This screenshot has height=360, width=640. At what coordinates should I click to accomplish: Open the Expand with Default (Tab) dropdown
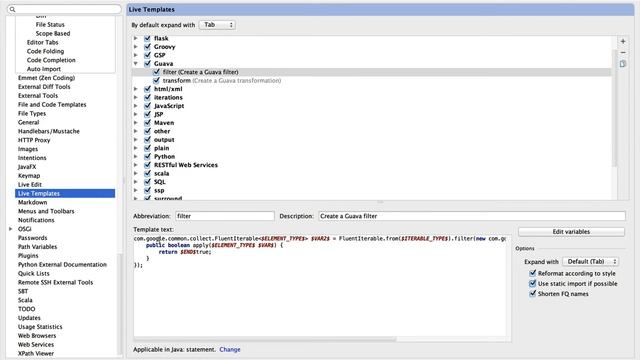tap(590, 262)
